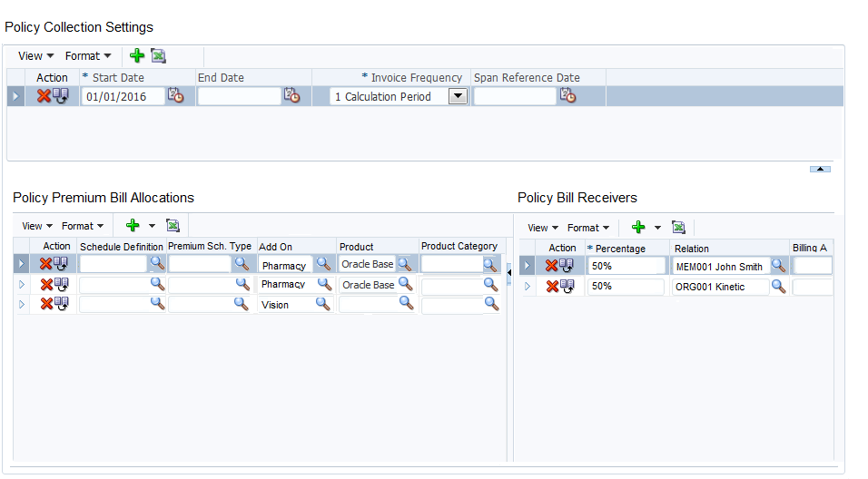Search Add On in Vision row
This screenshot has width=868, height=479.
click(x=322, y=303)
